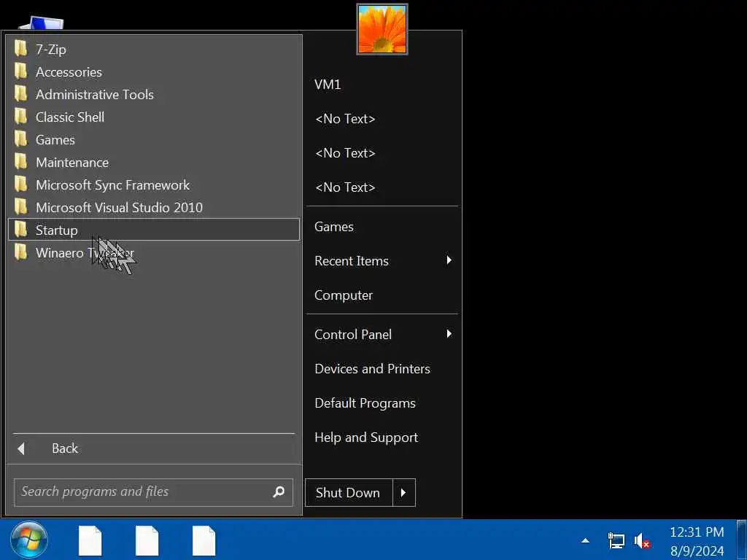Open the Maintenance entry label
Viewport: 747px width, 560px height.
(72, 163)
